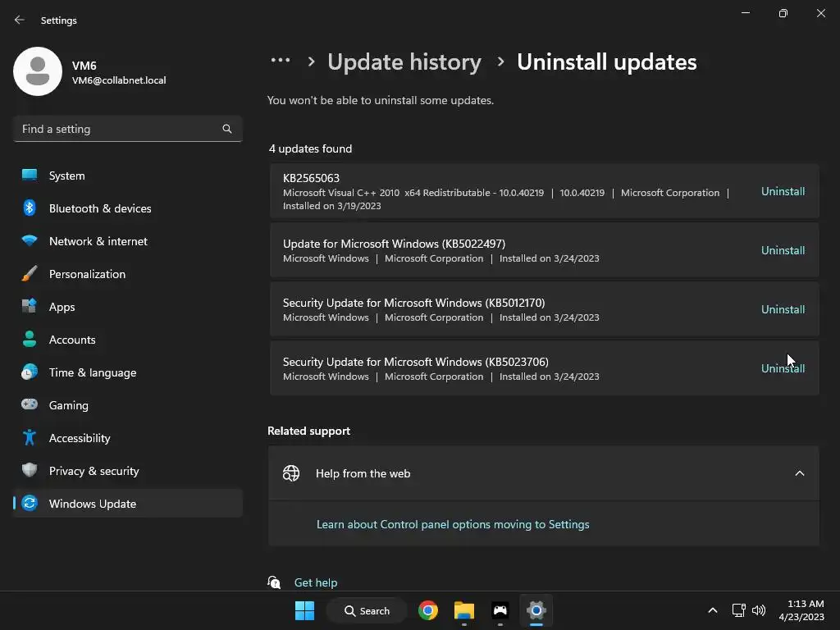Click the System monitor icon in sidebar

point(30,176)
